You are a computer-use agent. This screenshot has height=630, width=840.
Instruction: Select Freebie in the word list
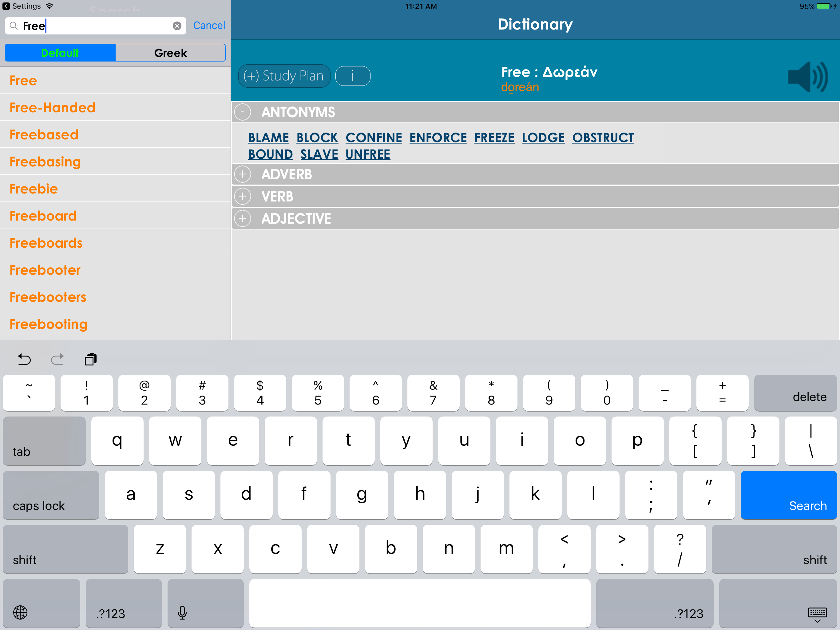click(x=34, y=189)
